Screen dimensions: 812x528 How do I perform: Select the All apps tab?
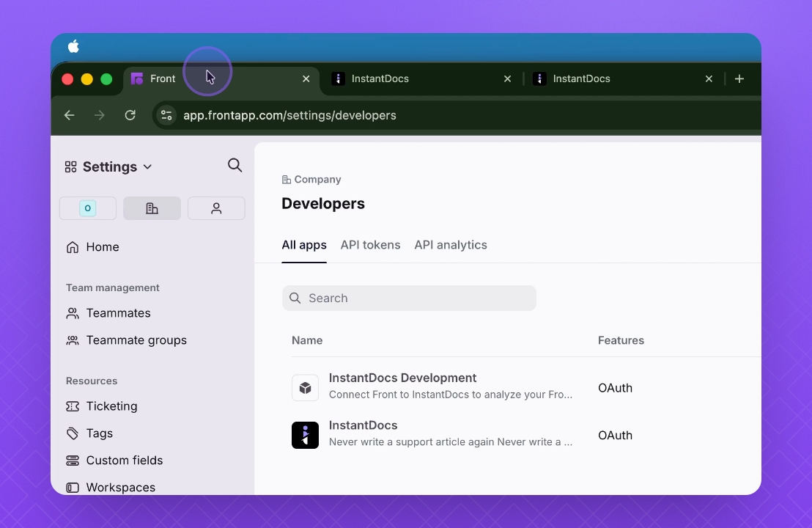[304, 245]
